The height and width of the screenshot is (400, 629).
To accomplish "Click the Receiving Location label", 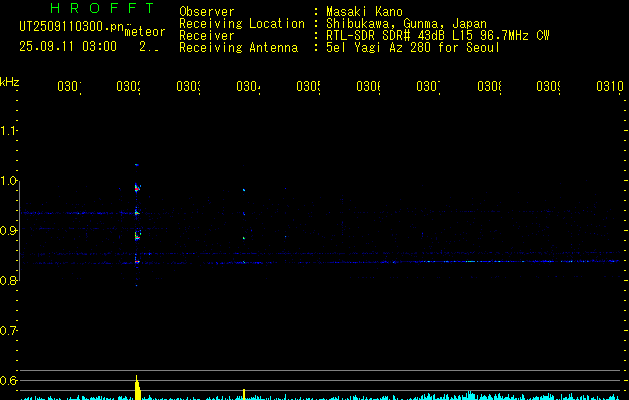I will pyautogui.click(x=242, y=24).
